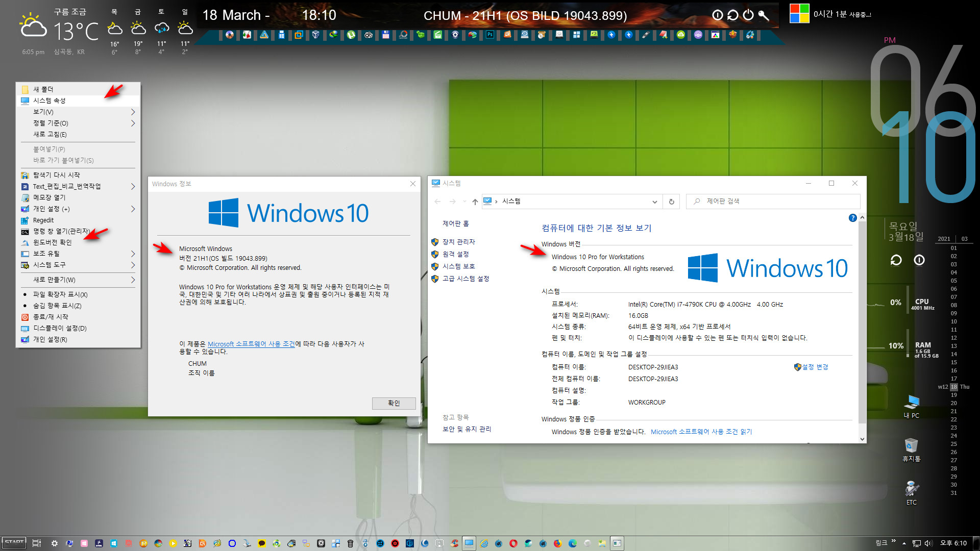Screen dimensions: 980x551
Task: Expand the 링크 toolbar chevron
Action: click(x=893, y=541)
